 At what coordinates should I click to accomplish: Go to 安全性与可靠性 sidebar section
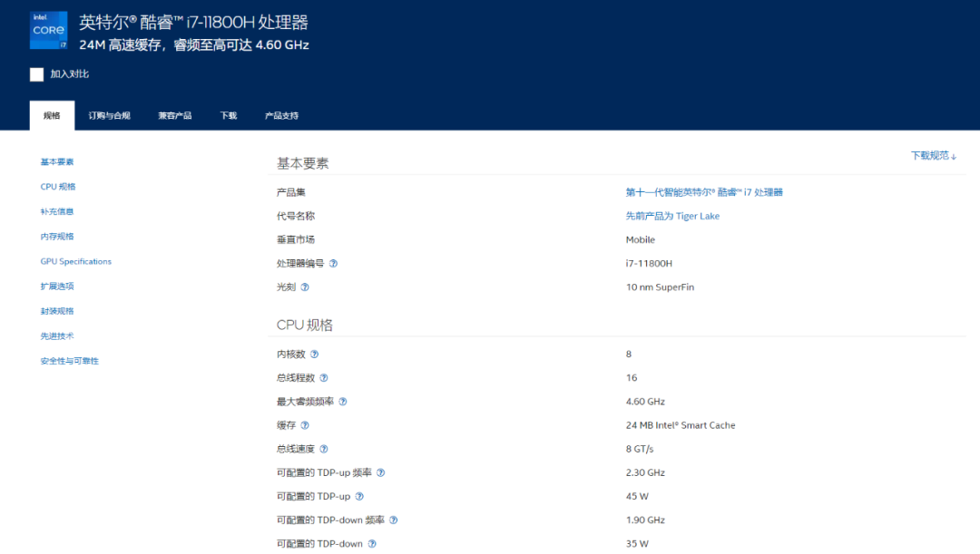[x=69, y=361]
